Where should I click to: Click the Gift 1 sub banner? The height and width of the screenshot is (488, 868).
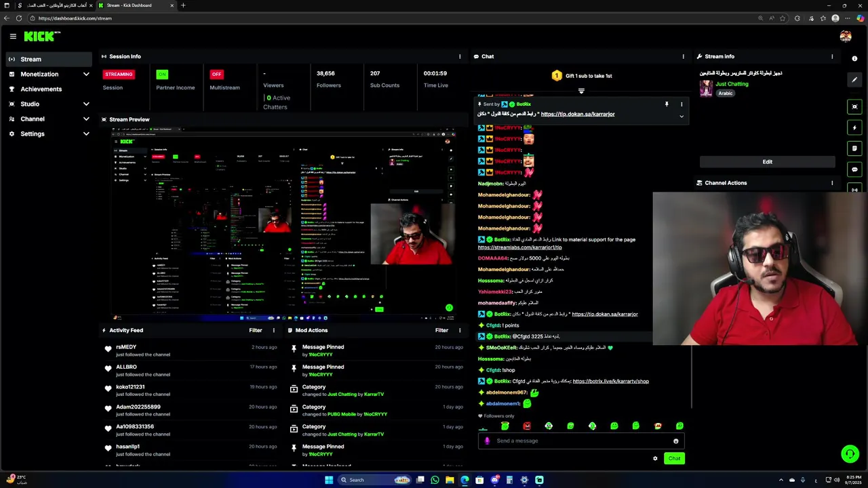pyautogui.click(x=581, y=76)
